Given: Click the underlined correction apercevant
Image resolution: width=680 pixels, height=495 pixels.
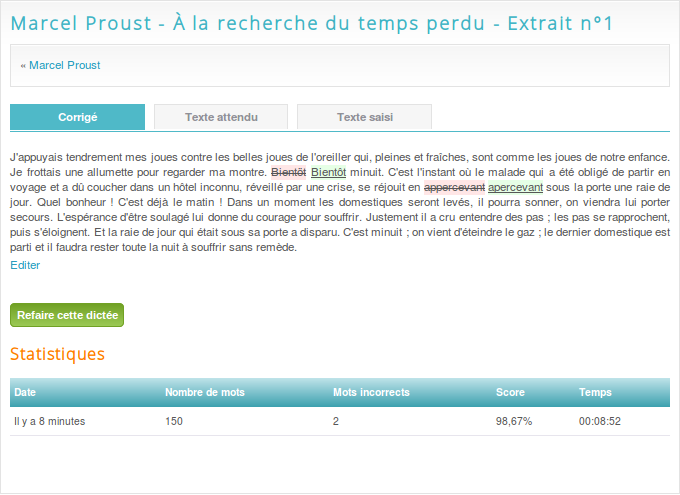Looking at the screenshot, I should 515,187.
